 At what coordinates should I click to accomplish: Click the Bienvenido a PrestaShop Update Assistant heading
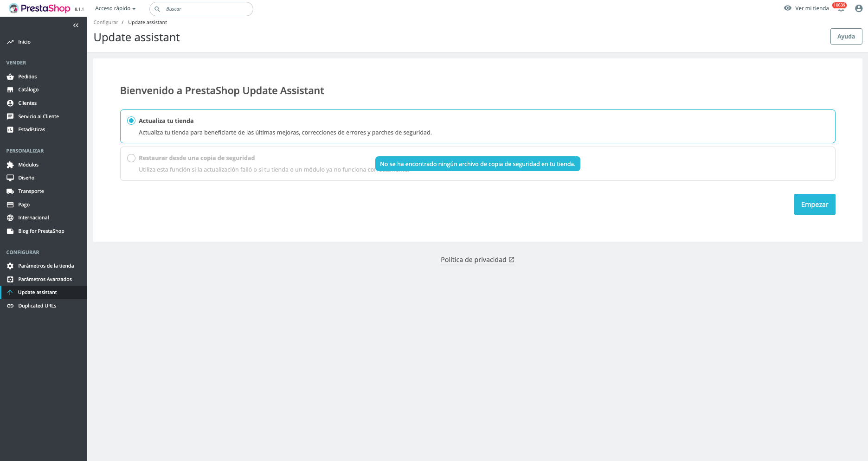tap(222, 90)
